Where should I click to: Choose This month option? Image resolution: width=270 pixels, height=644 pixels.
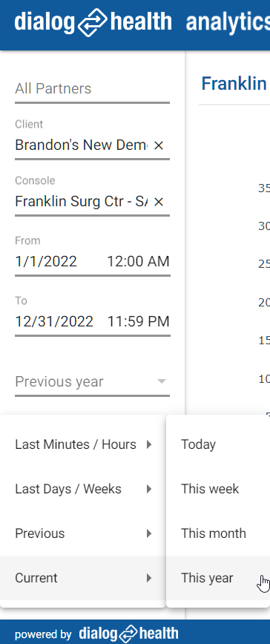pyautogui.click(x=218, y=533)
